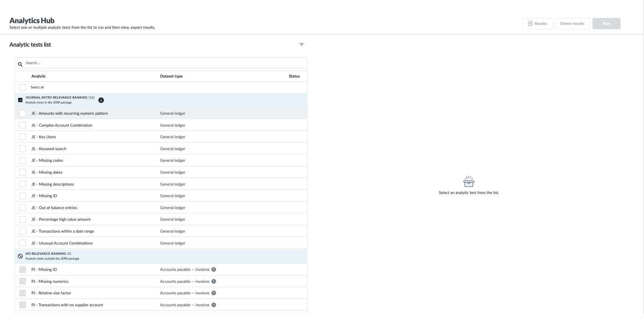Tick JE - Unusual Account Combinations checkbox
Screen dimensions: 644x314
coord(22,243)
